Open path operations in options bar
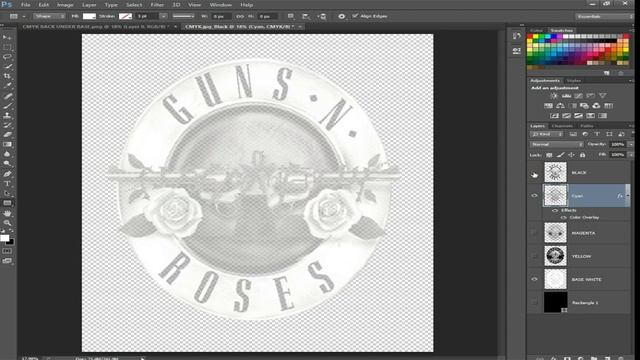 (x=290, y=16)
